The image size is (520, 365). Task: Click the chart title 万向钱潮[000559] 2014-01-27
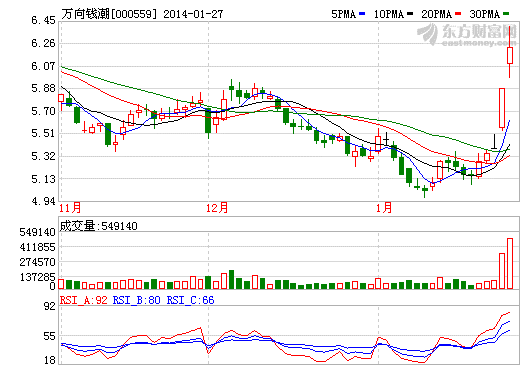pyautogui.click(x=142, y=14)
